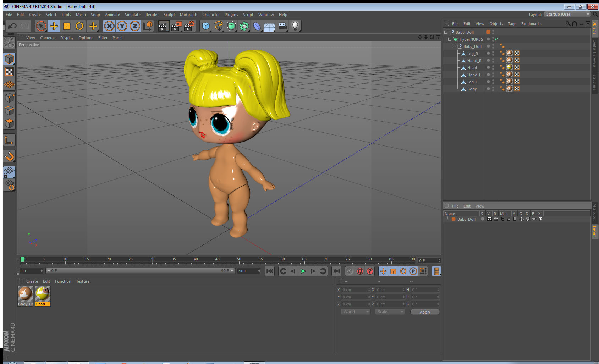Play the animation forward

(303, 271)
